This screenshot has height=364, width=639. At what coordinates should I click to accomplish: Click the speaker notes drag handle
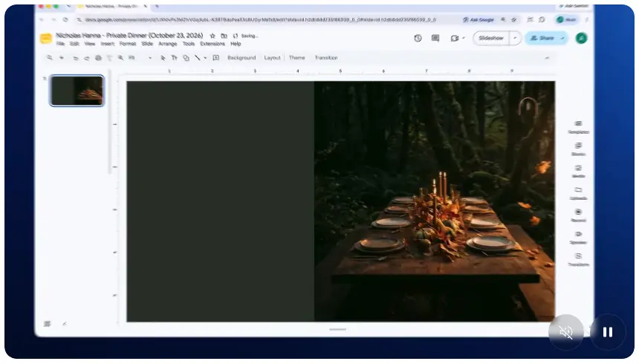[x=337, y=329]
